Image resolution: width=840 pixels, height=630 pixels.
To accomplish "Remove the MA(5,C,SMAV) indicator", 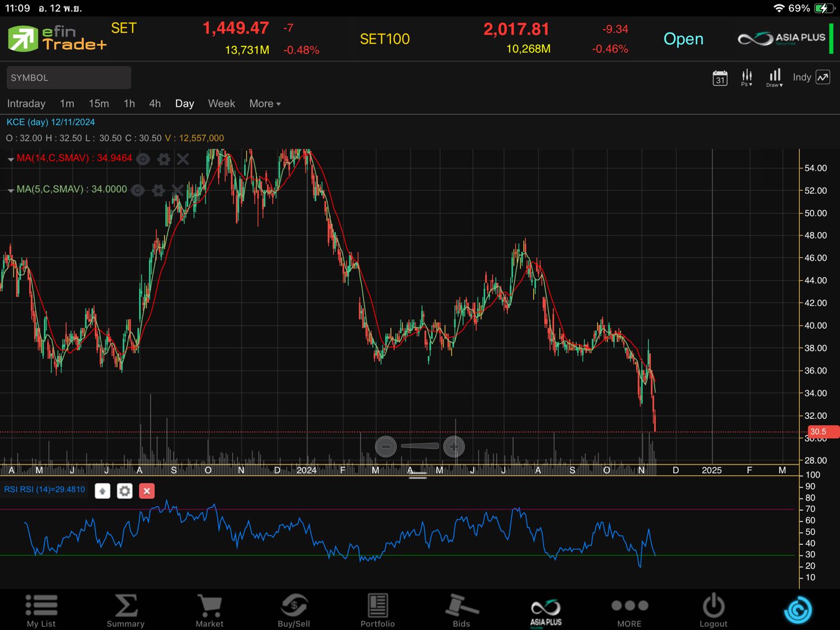I will (x=178, y=190).
